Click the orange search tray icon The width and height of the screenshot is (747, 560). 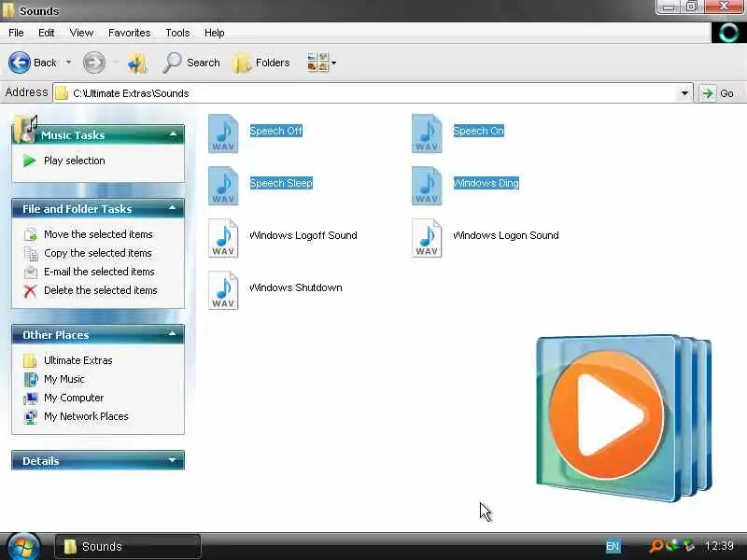[656, 546]
